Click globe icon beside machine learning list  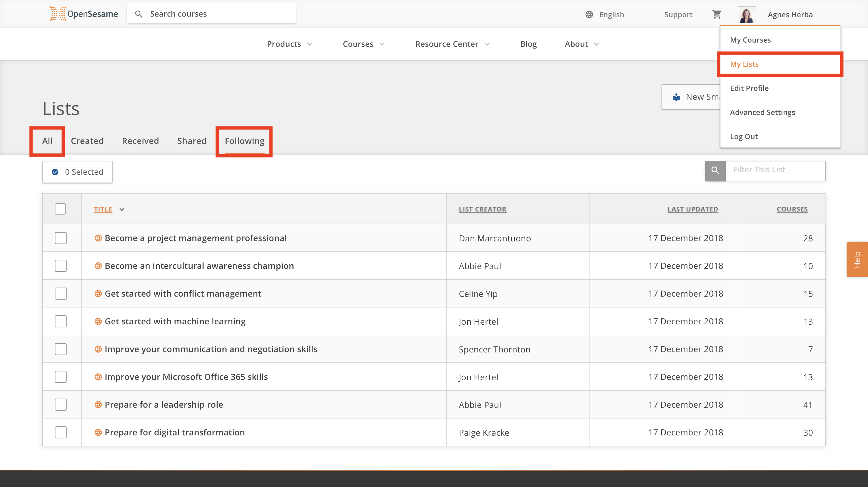coord(98,321)
